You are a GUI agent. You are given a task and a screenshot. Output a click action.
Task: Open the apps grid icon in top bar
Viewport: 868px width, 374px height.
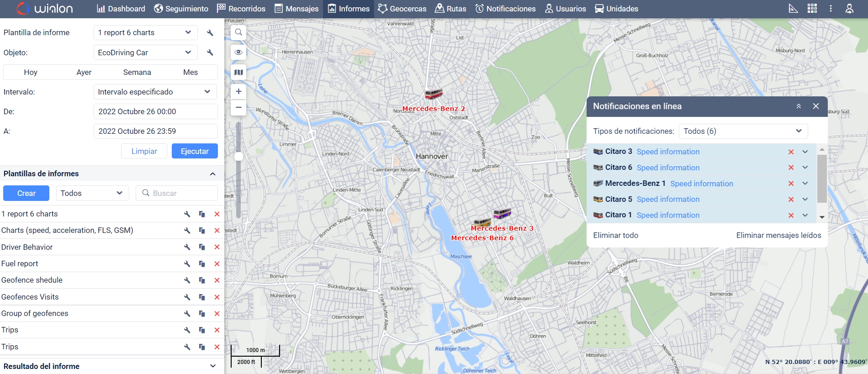pos(812,9)
